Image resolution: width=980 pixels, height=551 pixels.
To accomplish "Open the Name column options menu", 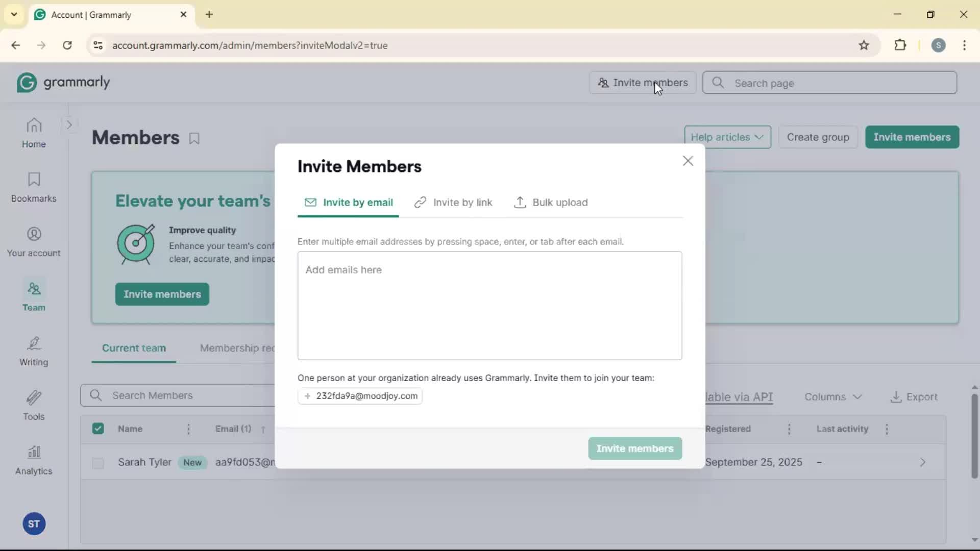I will (188, 430).
